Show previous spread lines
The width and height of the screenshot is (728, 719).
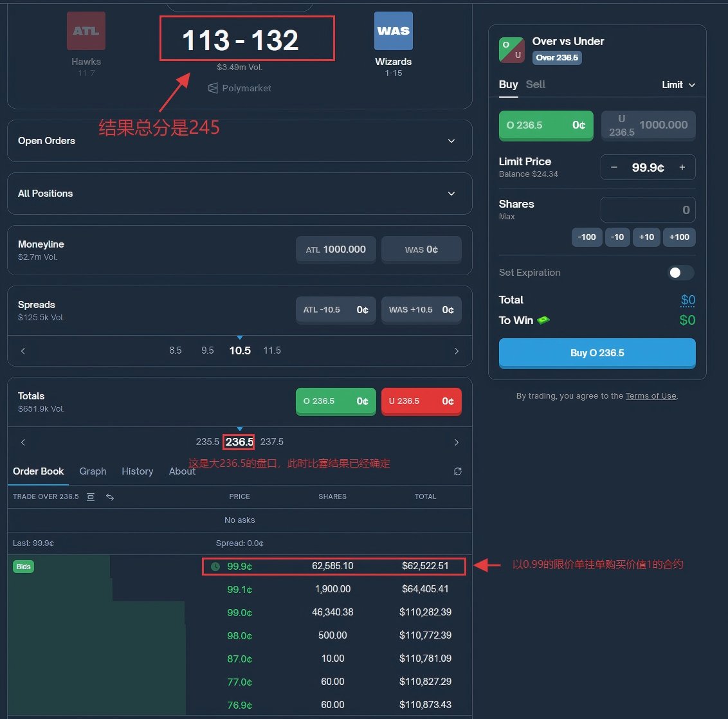(23, 351)
